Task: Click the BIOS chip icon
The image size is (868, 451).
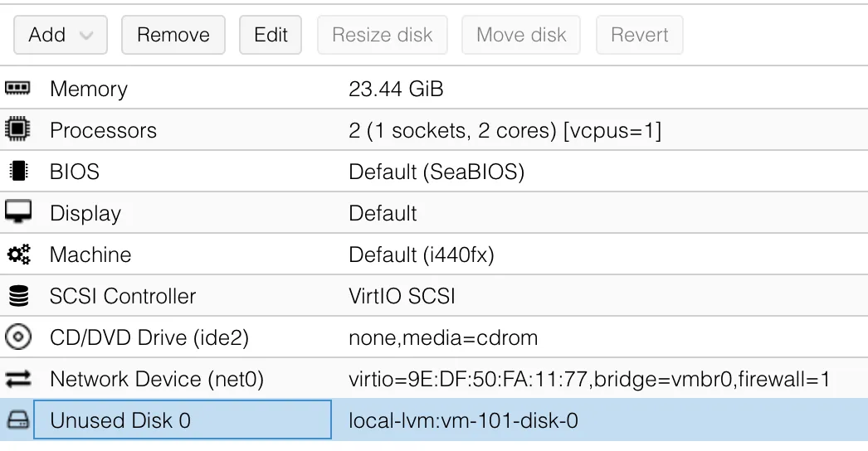Action: (x=18, y=171)
